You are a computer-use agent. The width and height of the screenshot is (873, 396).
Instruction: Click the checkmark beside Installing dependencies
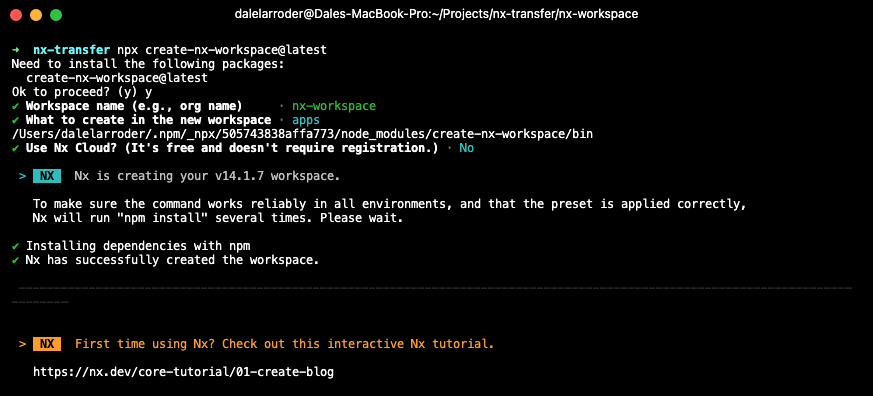coord(15,246)
